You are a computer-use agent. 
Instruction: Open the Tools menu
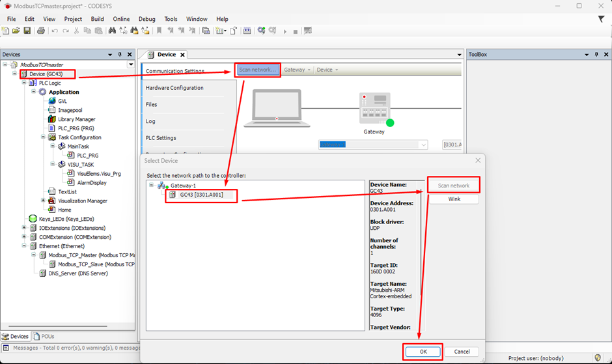pyautogui.click(x=171, y=19)
